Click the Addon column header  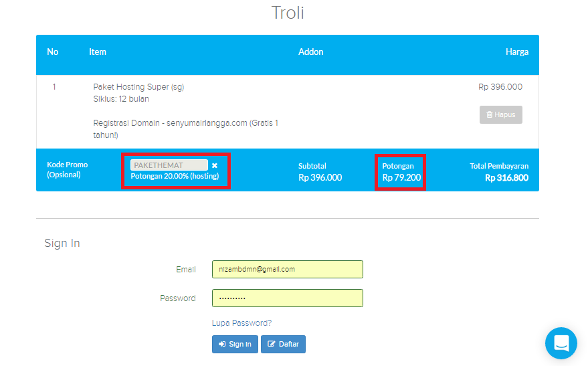[x=311, y=52]
